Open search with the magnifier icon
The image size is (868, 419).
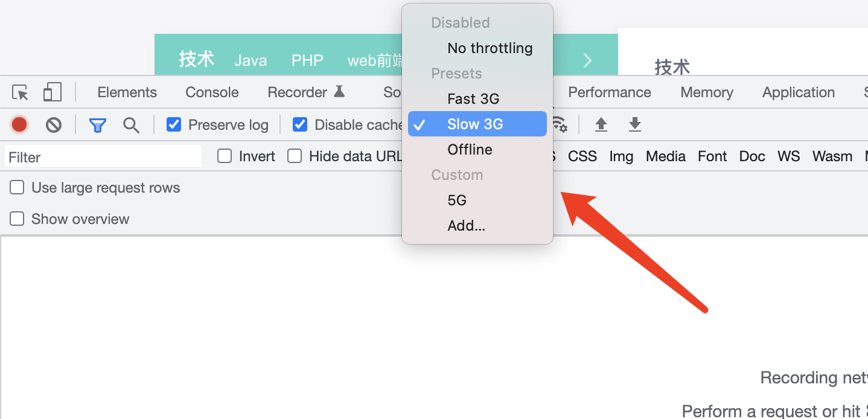(x=131, y=125)
